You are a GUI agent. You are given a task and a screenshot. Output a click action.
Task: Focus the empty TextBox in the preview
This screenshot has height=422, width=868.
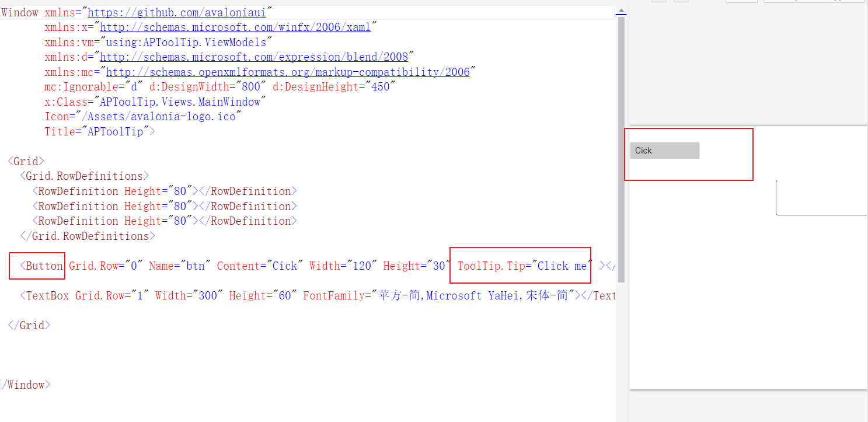point(821,198)
